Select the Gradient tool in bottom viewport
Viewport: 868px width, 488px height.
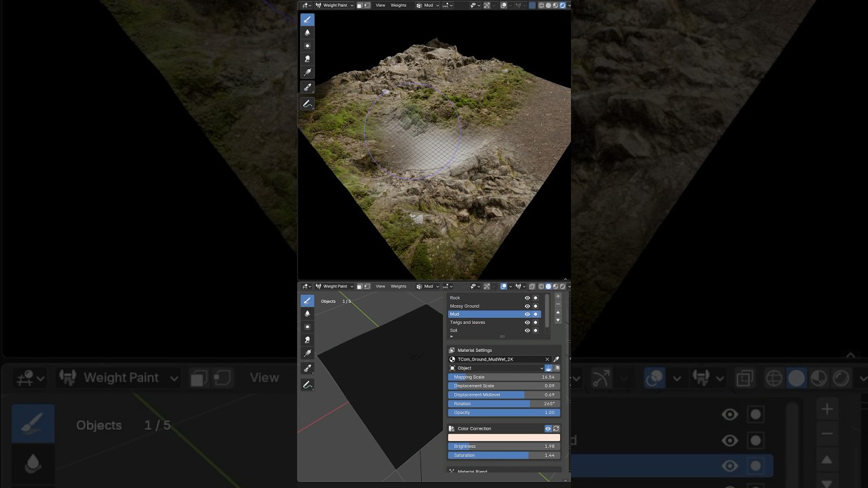point(307,353)
